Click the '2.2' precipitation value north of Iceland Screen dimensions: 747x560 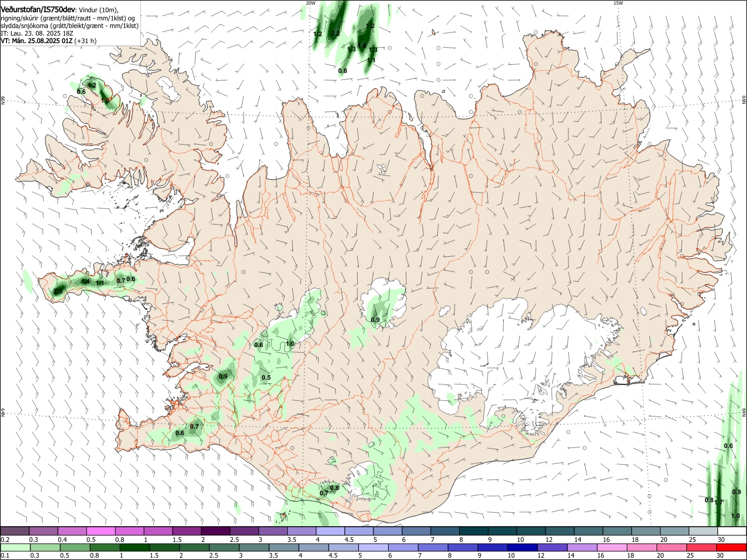click(335, 34)
